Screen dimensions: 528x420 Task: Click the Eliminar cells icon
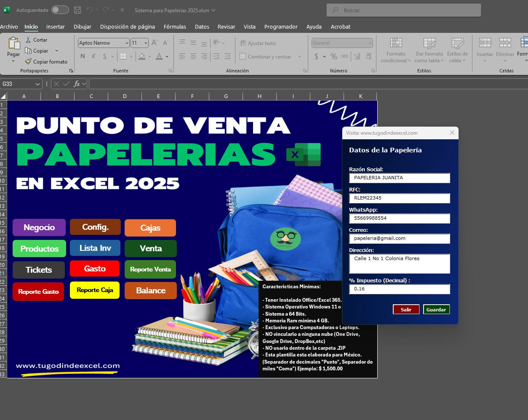pyautogui.click(x=505, y=43)
